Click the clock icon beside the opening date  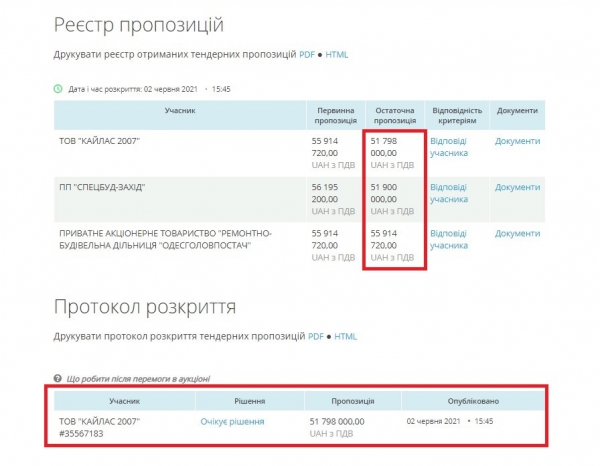pyautogui.click(x=58, y=88)
